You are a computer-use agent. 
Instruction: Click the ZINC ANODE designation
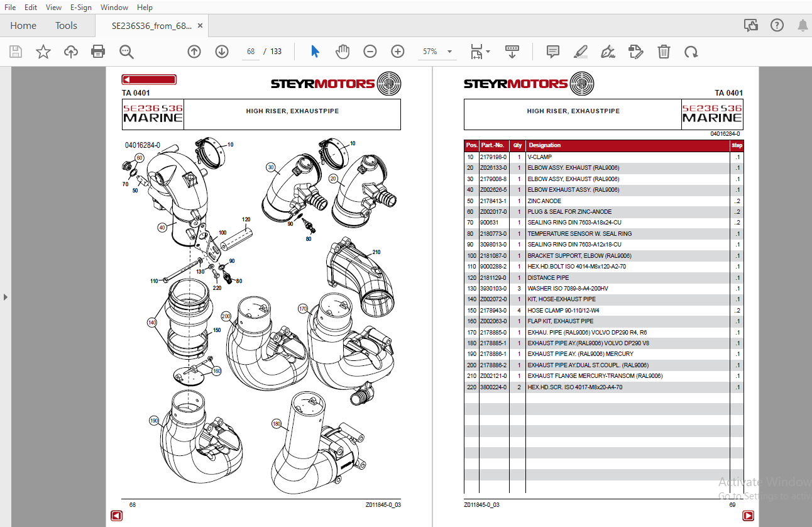click(544, 201)
